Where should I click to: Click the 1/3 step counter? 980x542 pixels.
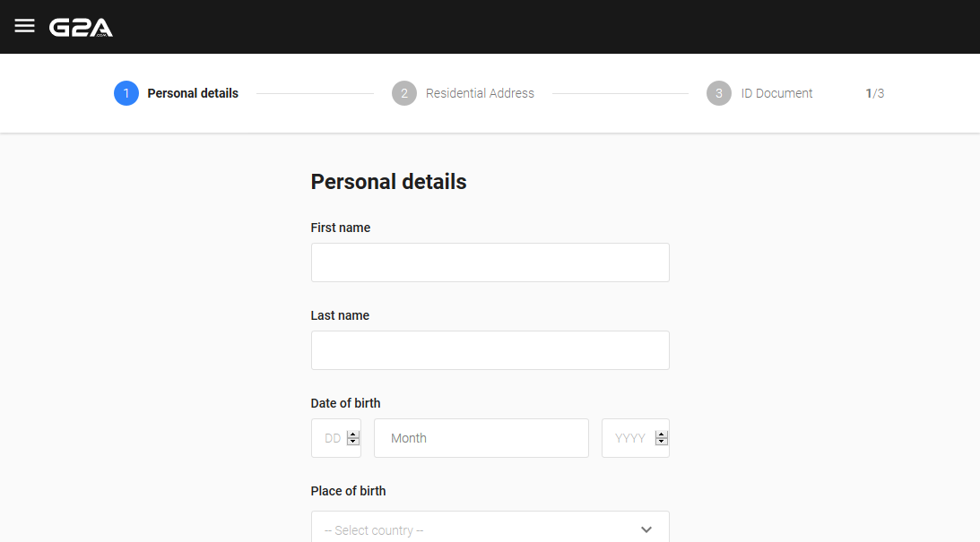(x=874, y=93)
